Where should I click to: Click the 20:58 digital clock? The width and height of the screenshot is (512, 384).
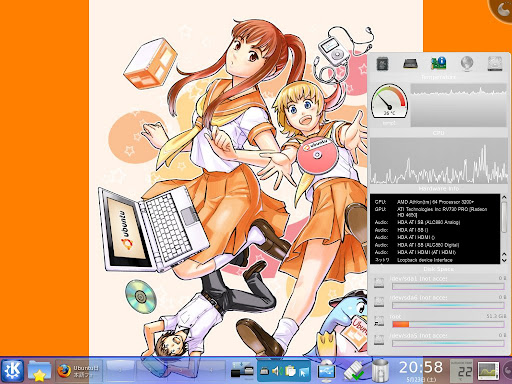pyautogui.click(x=421, y=367)
